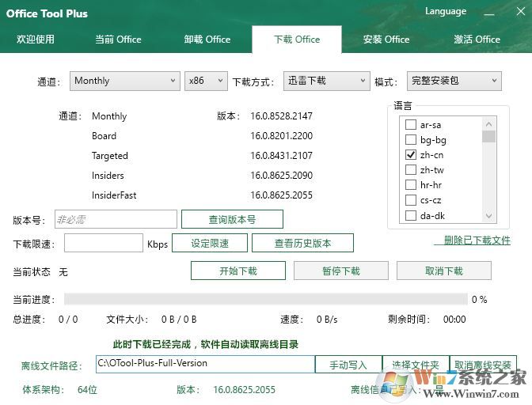Viewport: 532px width, 405px height.
Task: Select the InsiderFast version 16.0.8625.2055
Action: [281, 195]
